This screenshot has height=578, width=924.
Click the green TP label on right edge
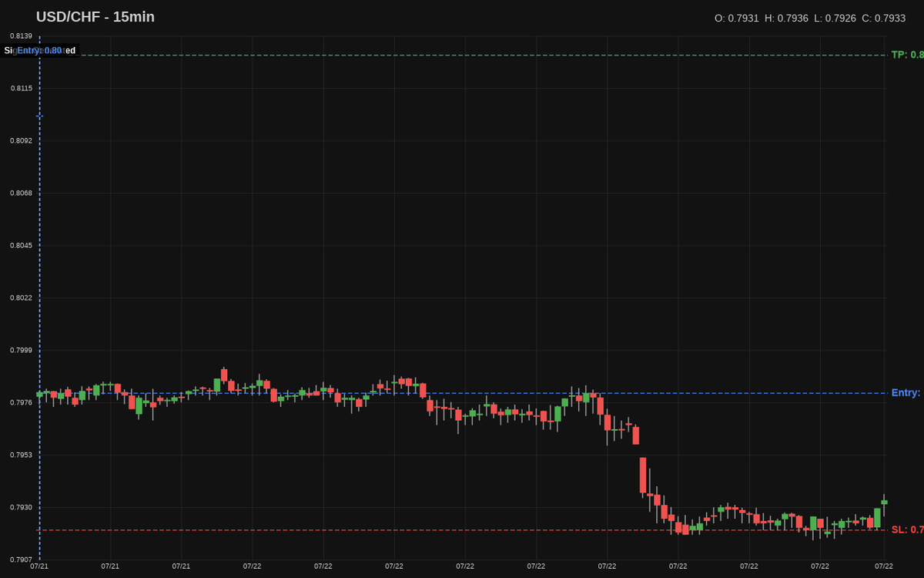point(907,55)
